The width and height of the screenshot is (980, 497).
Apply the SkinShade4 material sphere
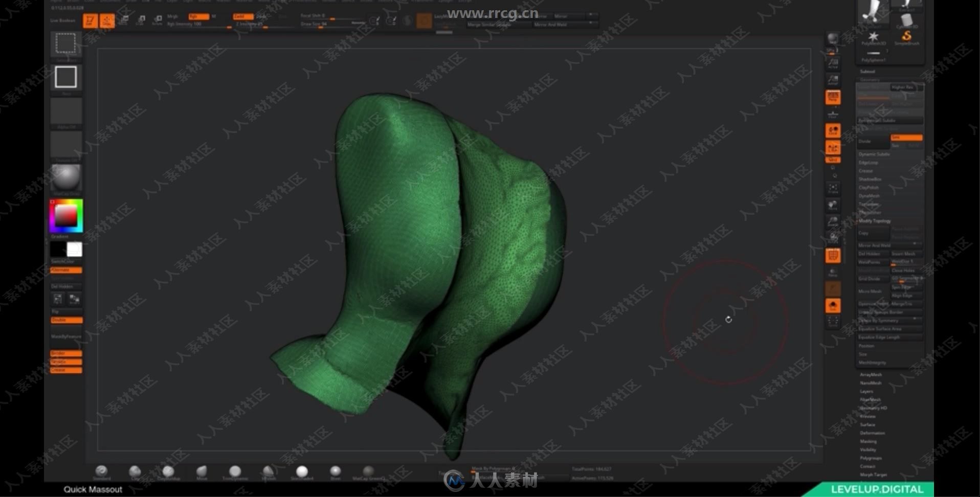pos(302,472)
